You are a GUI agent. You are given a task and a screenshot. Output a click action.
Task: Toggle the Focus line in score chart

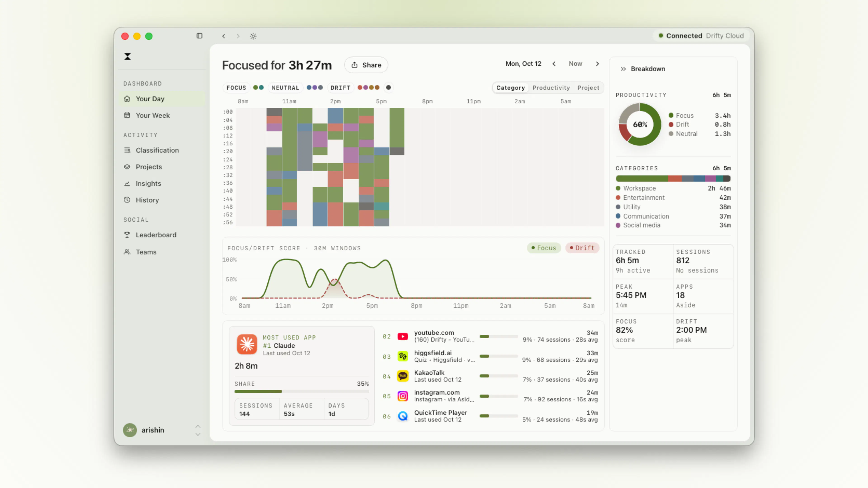coord(544,248)
